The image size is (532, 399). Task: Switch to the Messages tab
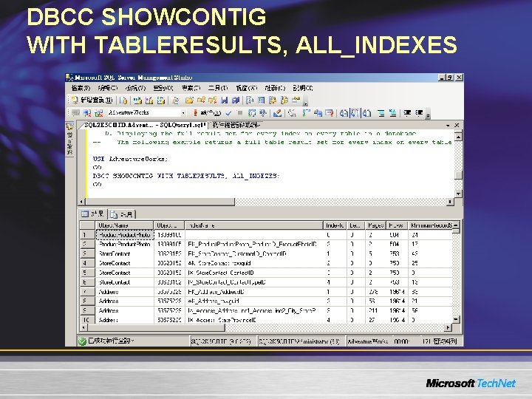coord(123,214)
